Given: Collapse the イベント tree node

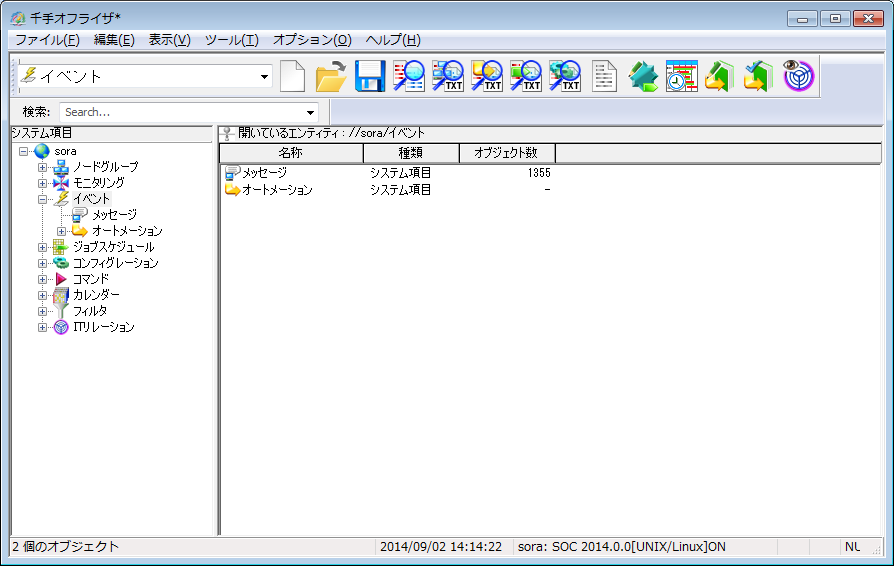Looking at the screenshot, I should point(42,199).
